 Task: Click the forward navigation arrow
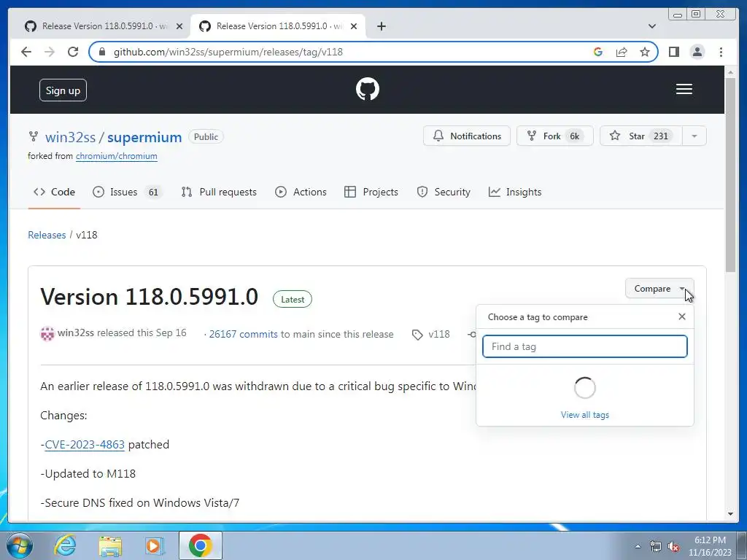pyautogui.click(x=50, y=52)
